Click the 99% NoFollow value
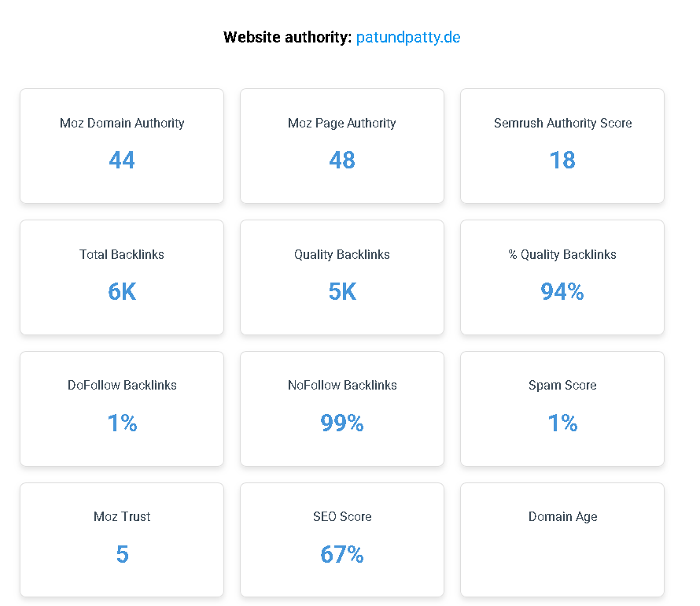Viewport: 700px width, 606px height. (x=342, y=423)
